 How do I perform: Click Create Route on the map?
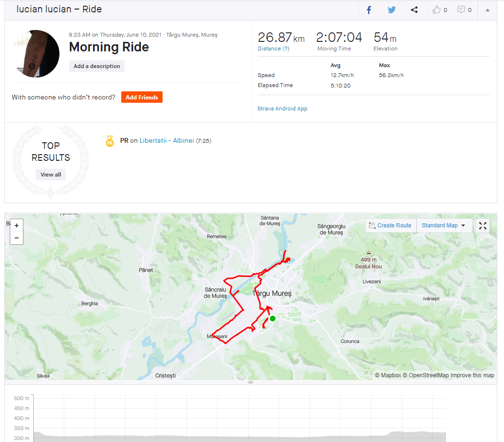[x=390, y=226]
